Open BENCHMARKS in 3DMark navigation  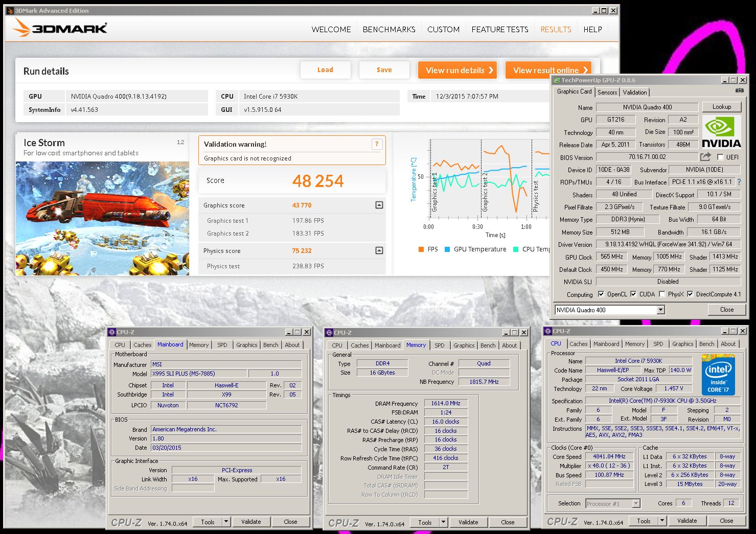[389, 30]
